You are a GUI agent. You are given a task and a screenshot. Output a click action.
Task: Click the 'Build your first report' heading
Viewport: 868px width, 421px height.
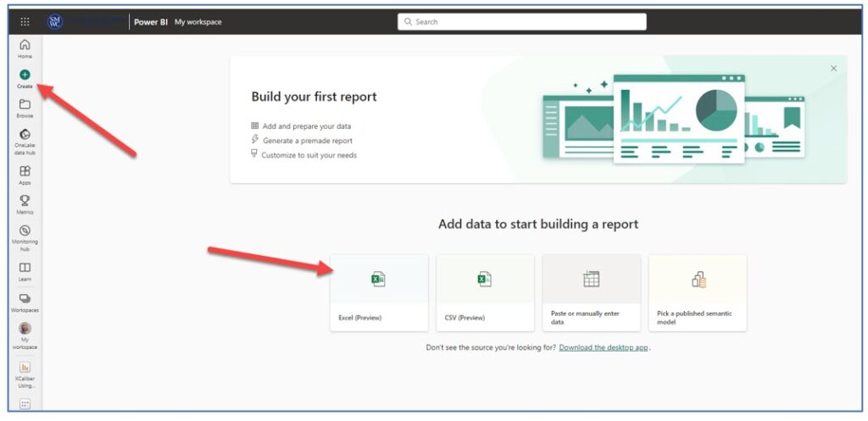coord(314,97)
